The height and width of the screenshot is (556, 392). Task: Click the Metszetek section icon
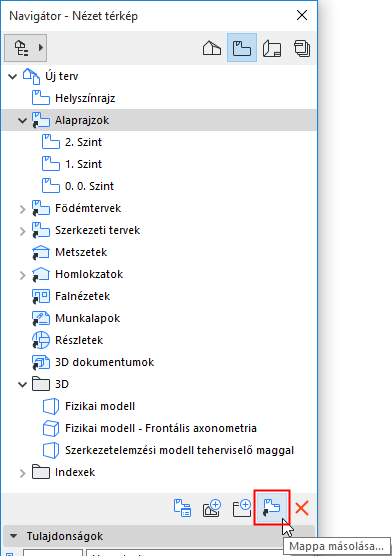(41, 252)
